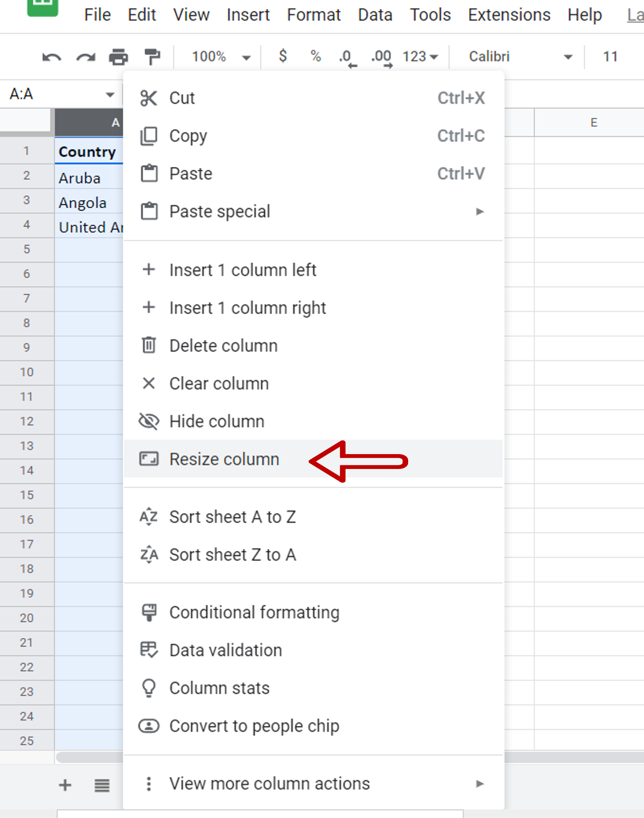Format as currency with dollar icon
The height and width of the screenshot is (818, 644).
coord(283,56)
